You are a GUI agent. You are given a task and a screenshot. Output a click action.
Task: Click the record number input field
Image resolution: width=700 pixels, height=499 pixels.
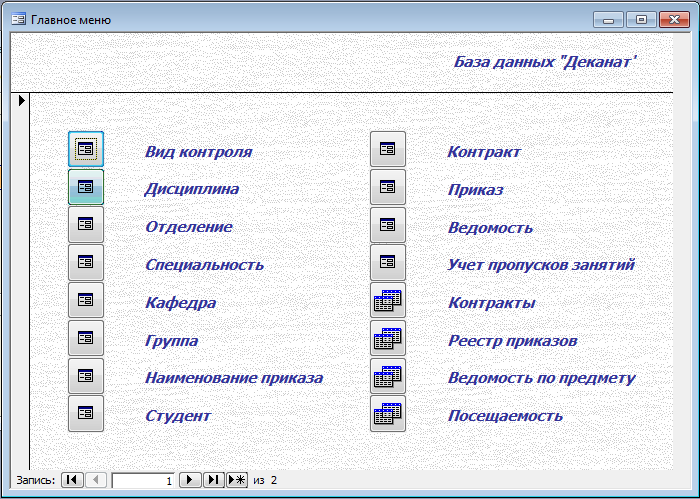(x=143, y=481)
